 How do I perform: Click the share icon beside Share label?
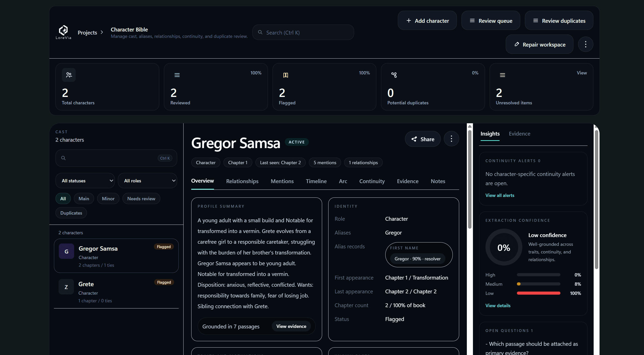tap(414, 139)
